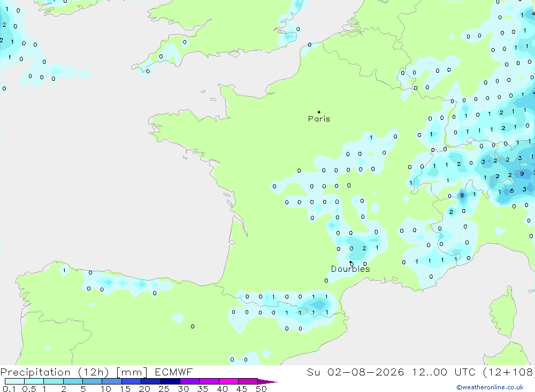The width and height of the screenshot is (535, 392).
Task: Select the 0.5–1 mm legend swatch
Action: (x=34, y=381)
